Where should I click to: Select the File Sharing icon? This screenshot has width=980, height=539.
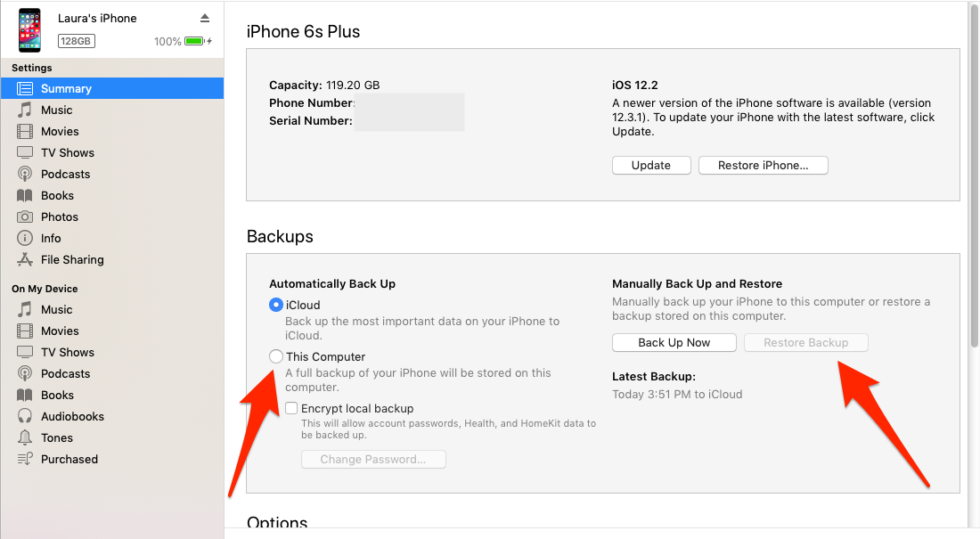point(25,259)
